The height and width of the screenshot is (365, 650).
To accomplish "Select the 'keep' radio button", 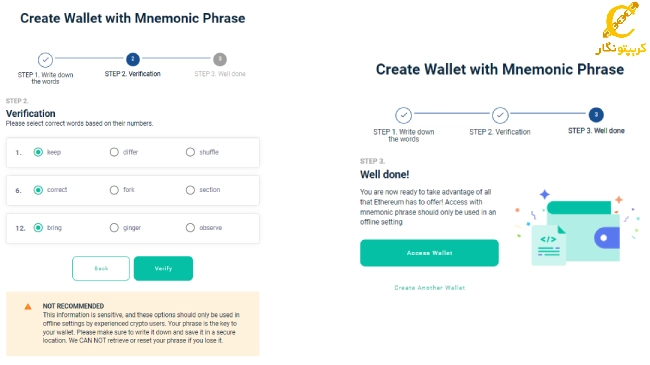I will (38, 152).
